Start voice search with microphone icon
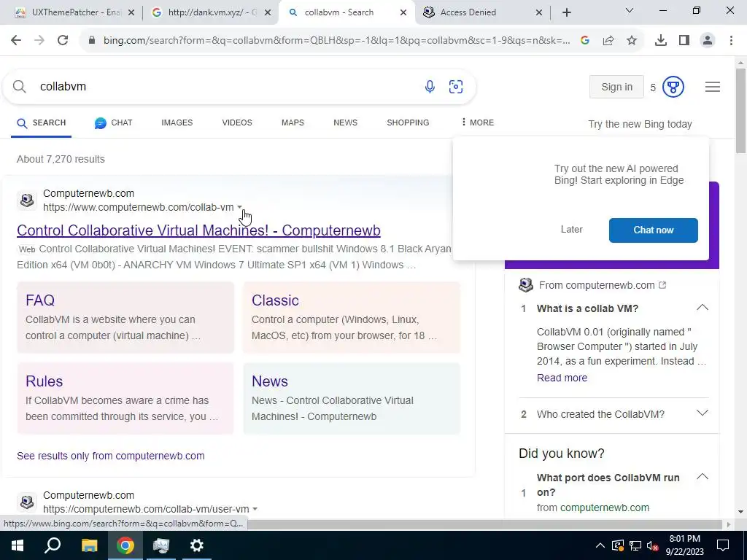This screenshot has height=560, width=747. [430, 87]
